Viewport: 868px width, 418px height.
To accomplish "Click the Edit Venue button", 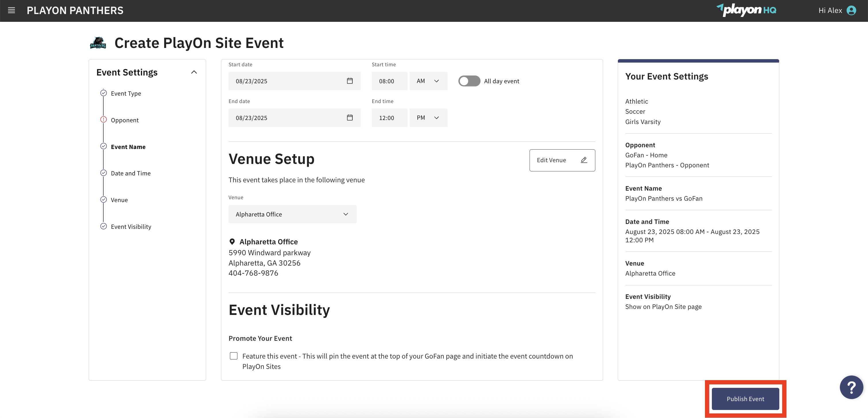I will (x=562, y=160).
